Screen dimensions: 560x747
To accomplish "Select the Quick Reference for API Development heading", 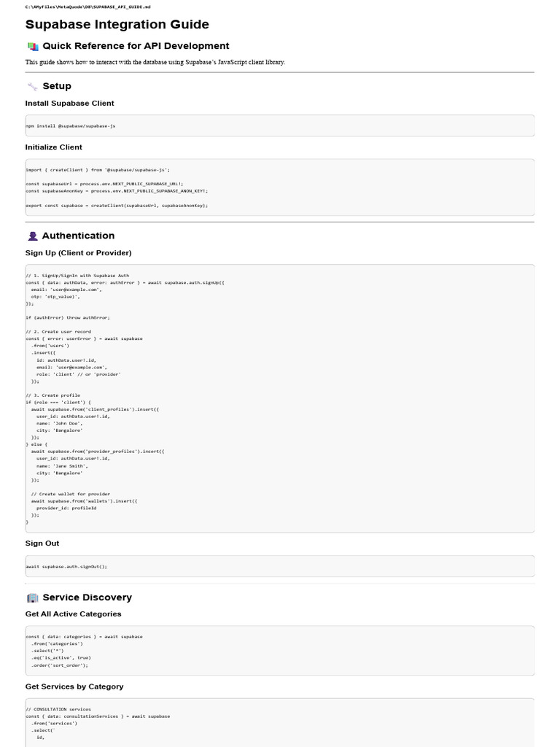I will [x=136, y=46].
